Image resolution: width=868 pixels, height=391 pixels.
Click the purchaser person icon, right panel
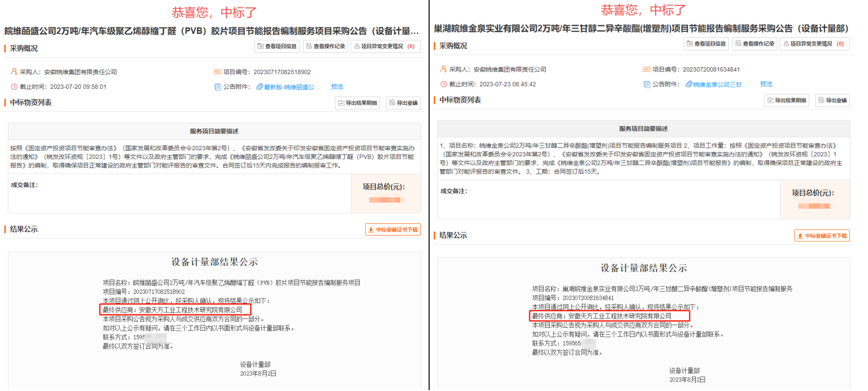pos(443,69)
